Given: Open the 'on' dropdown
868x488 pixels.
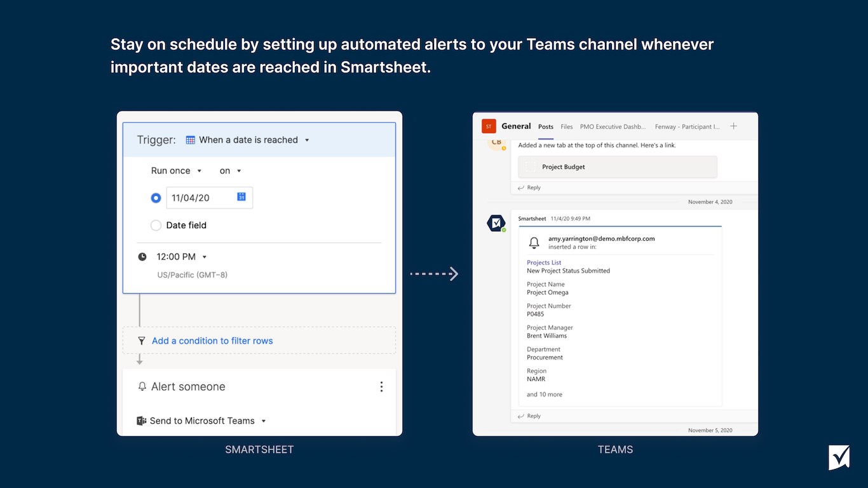Looking at the screenshot, I should 231,171.
